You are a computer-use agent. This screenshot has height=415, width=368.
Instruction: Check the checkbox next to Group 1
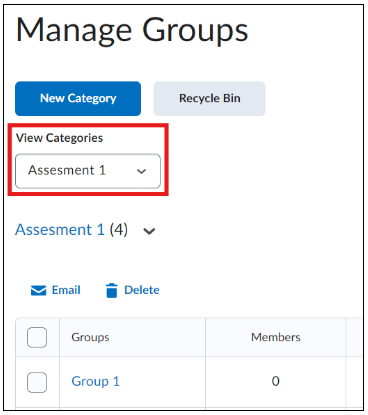click(37, 382)
